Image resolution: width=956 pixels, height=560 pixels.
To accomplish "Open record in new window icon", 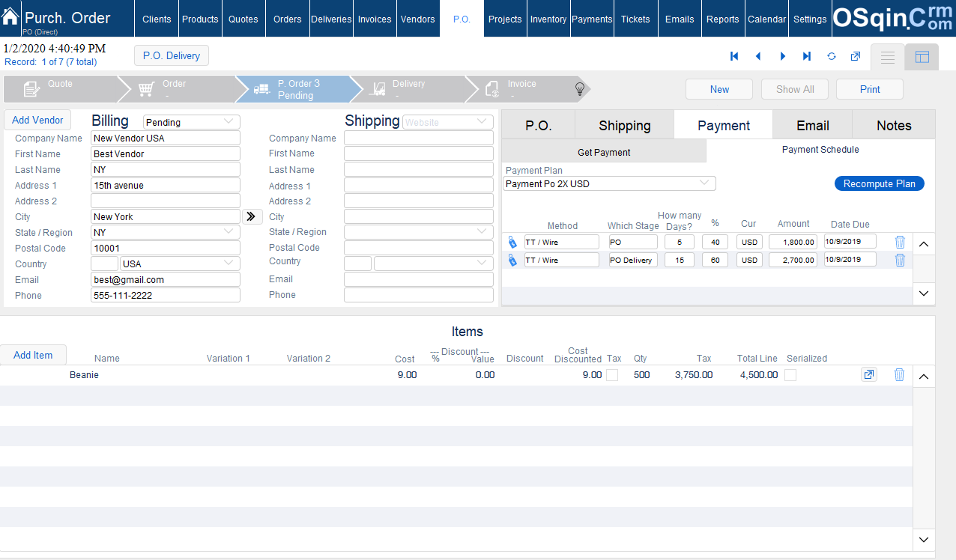I will coord(856,56).
